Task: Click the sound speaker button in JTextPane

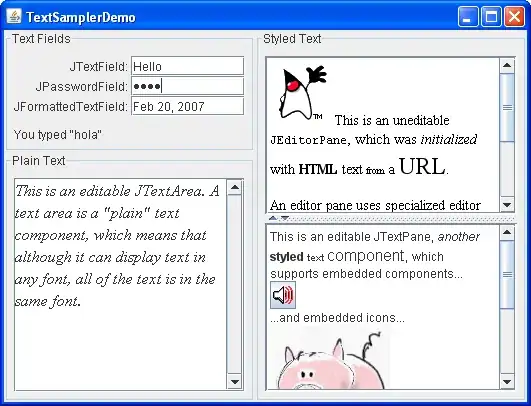Action: tap(283, 295)
